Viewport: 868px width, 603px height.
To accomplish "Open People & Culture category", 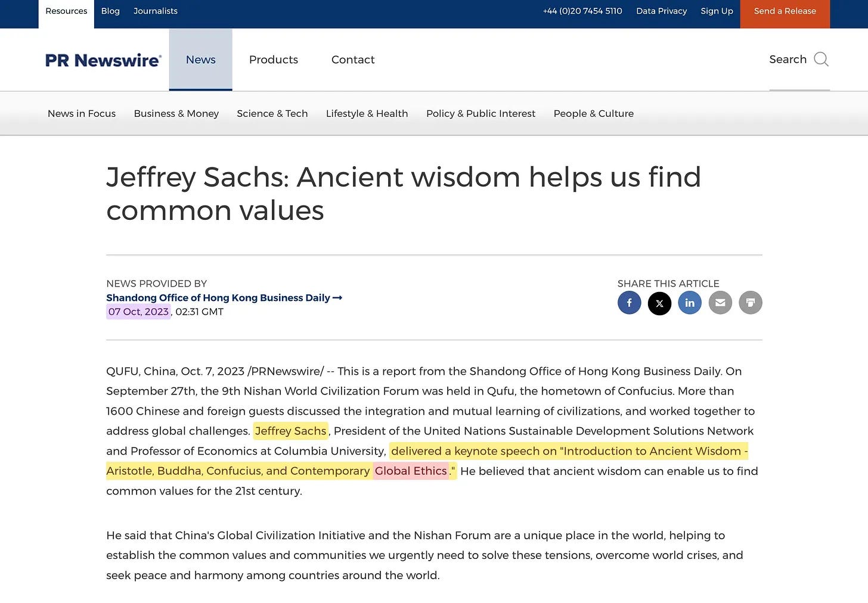I will [x=594, y=113].
